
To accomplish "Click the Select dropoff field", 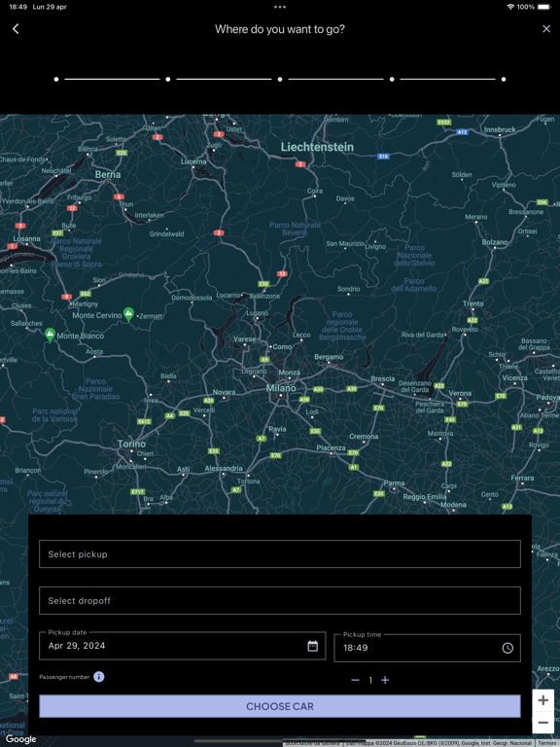I will coord(280,601).
